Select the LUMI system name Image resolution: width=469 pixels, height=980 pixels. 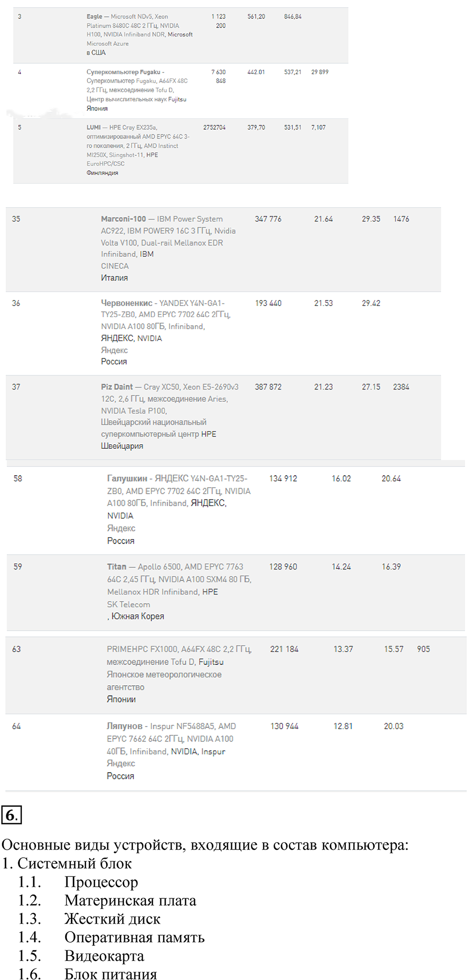point(93,128)
